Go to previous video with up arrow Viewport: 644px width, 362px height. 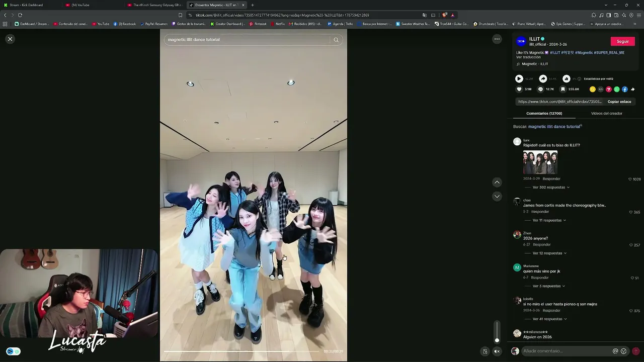497,182
